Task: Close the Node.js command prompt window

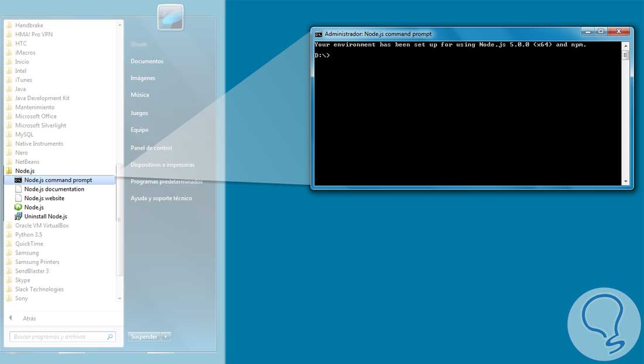Action: pyautogui.click(x=619, y=32)
